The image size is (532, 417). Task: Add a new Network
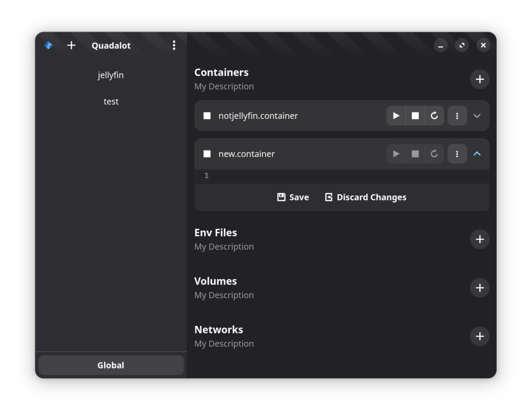pos(480,336)
